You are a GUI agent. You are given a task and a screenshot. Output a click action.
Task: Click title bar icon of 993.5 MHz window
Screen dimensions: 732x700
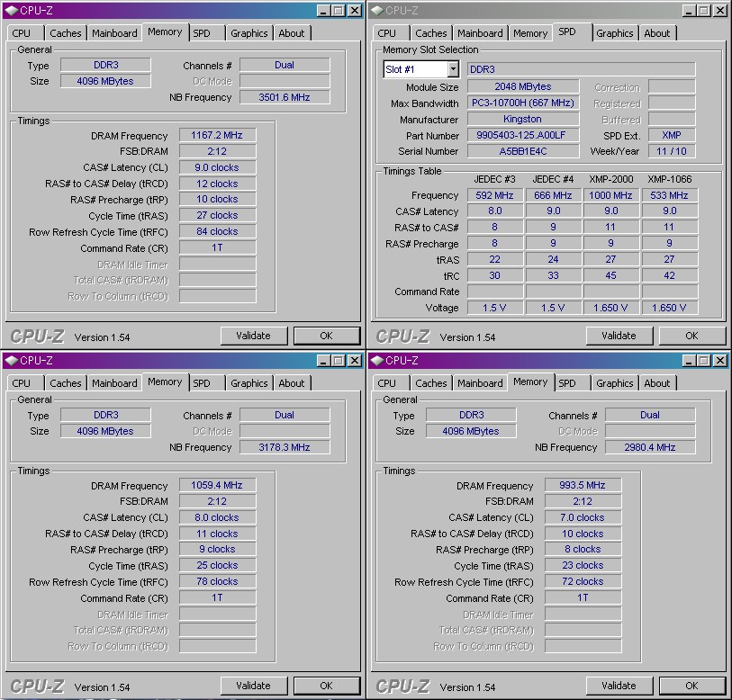click(377, 360)
